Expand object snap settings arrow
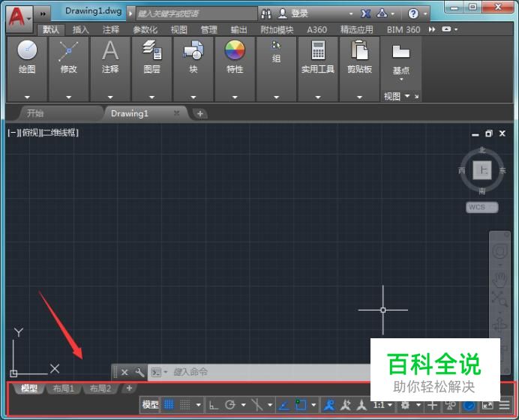Screen dimensions: 519x420 click(313, 405)
